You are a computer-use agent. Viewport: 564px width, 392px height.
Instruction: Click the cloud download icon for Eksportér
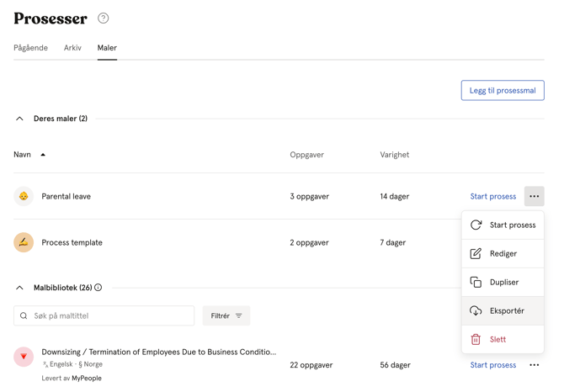click(x=476, y=310)
